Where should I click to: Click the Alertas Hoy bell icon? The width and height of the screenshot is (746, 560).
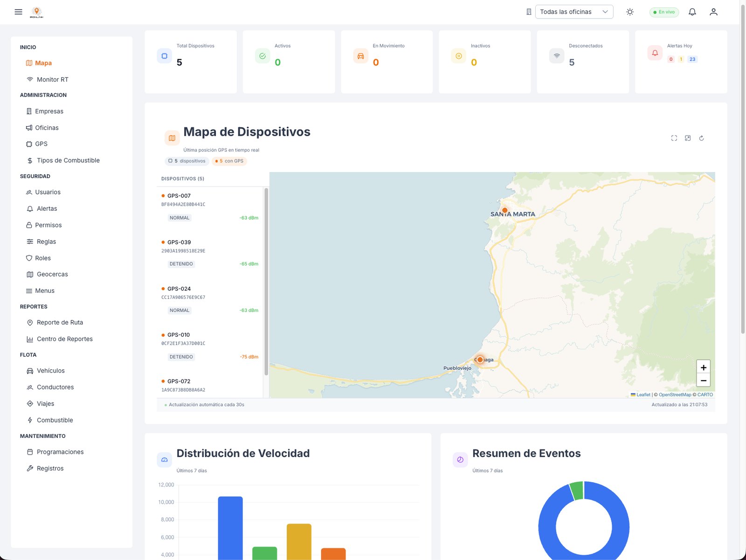[655, 53]
